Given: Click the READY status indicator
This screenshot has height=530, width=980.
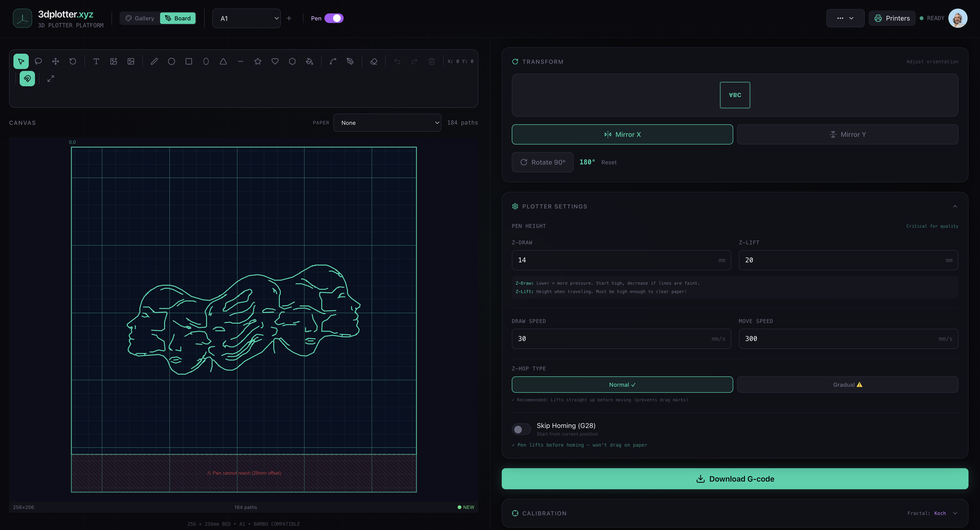Looking at the screenshot, I should (x=932, y=18).
